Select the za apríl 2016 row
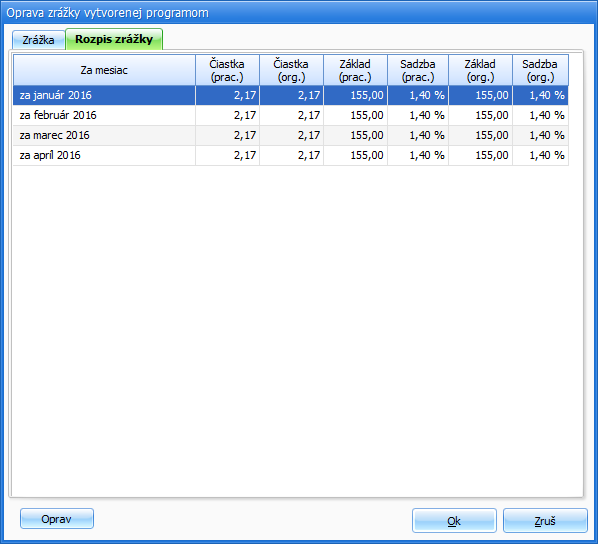 click(291, 155)
